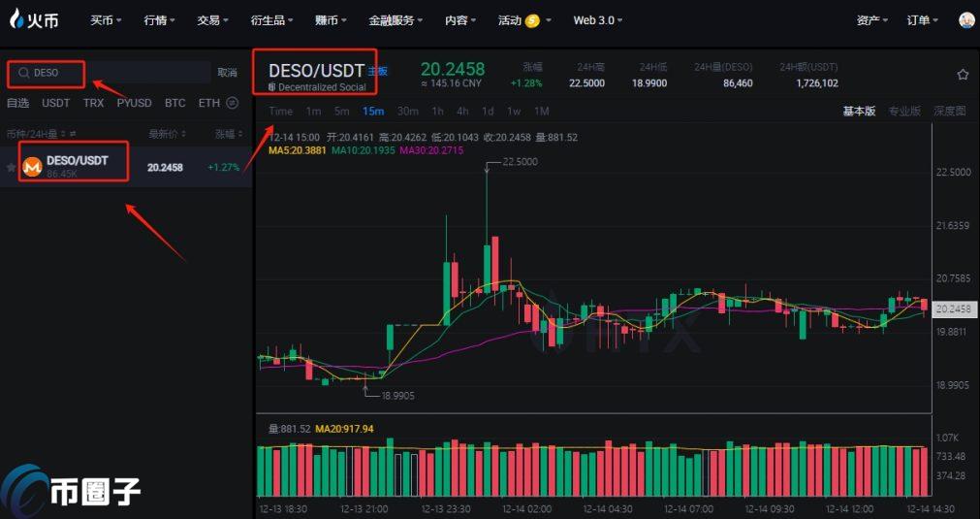
Task: Set chart interval to 1w
Action: 514,112
